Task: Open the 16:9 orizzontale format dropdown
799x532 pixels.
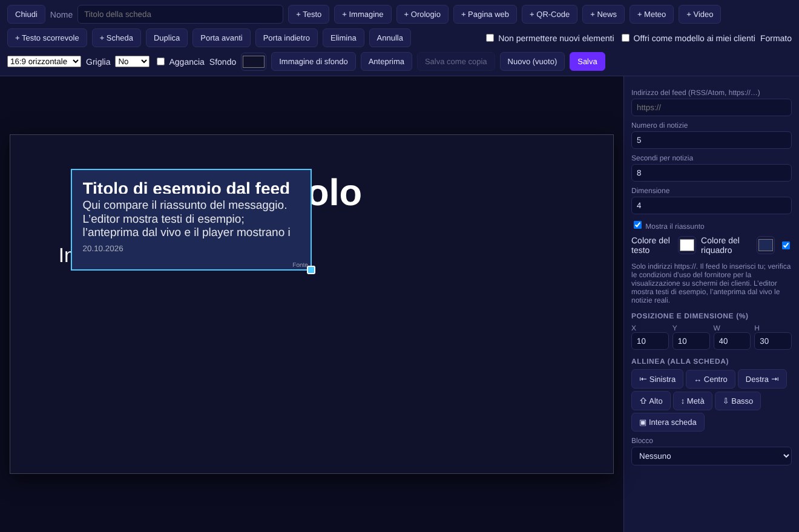Action: click(44, 61)
